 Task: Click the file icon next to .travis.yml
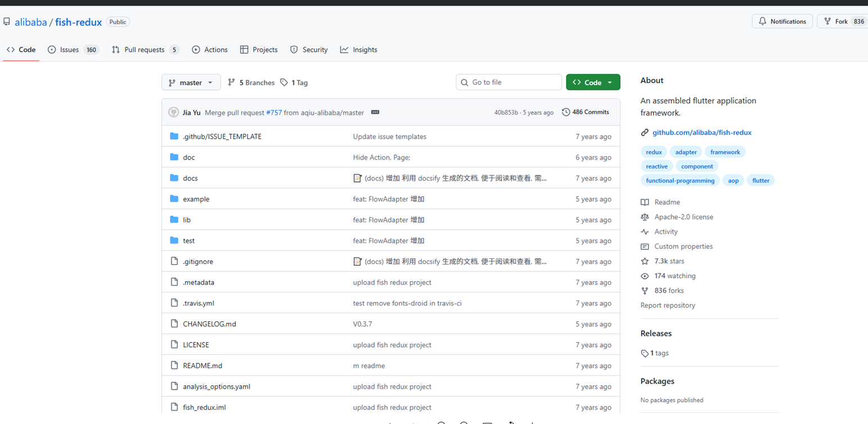[174, 303]
